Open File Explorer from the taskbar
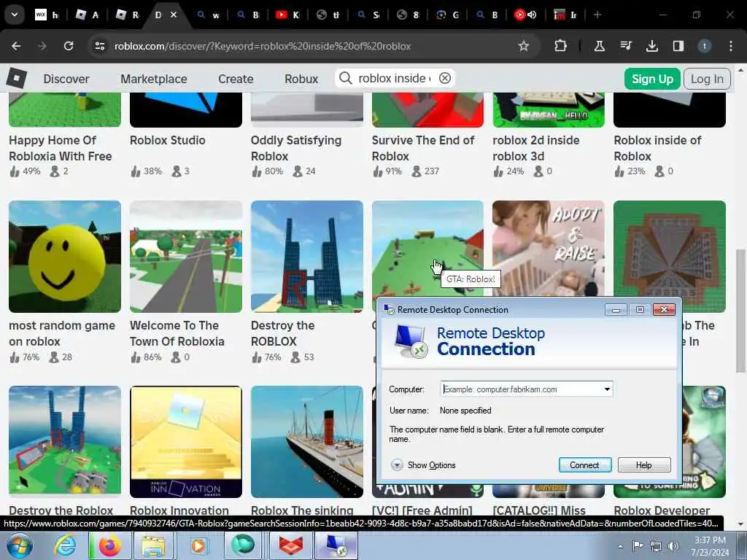The image size is (747, 560). 153,545
